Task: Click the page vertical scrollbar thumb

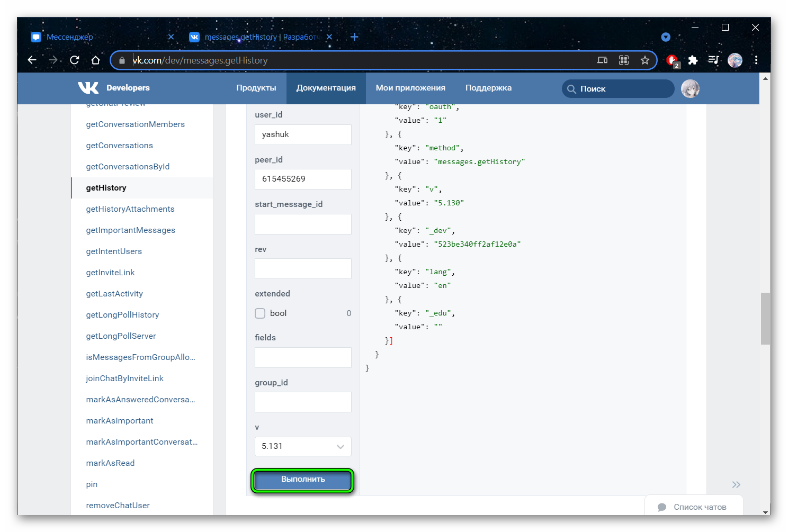Action: click(765, 319)
